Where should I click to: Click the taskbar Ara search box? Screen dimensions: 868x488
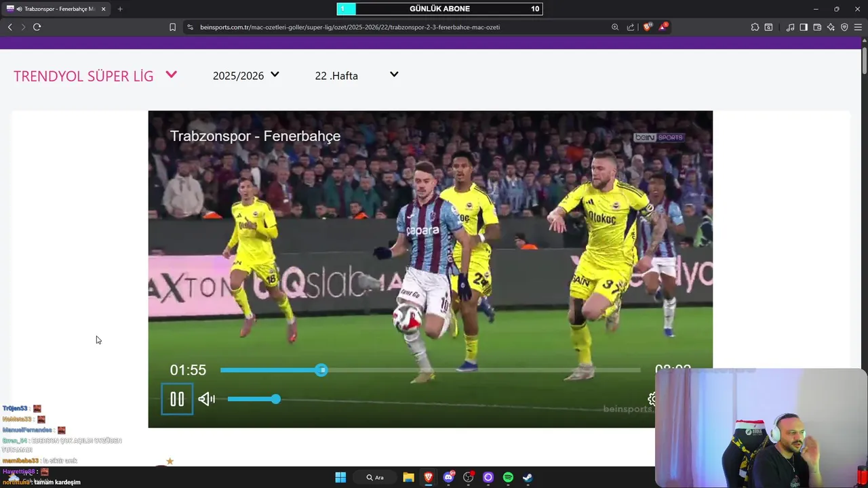click(x=375, y=477)
